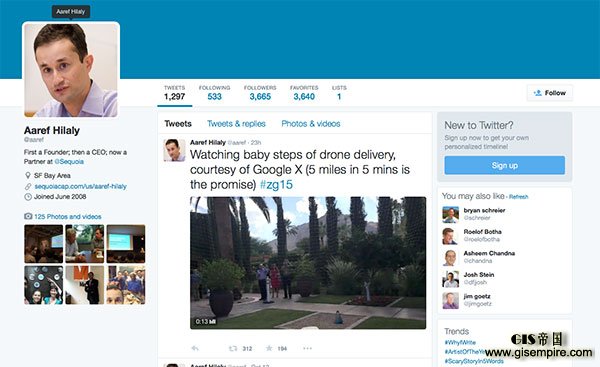The height and width of the screenshot is (367, 600).
Task: Click Asheem Chandna's avatar
Action: click(x=450, y=258)
